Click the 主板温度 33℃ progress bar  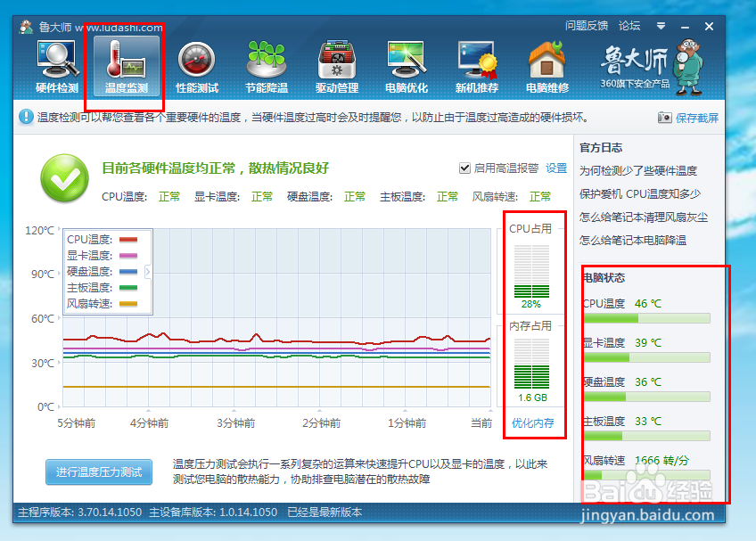[646, 436]
